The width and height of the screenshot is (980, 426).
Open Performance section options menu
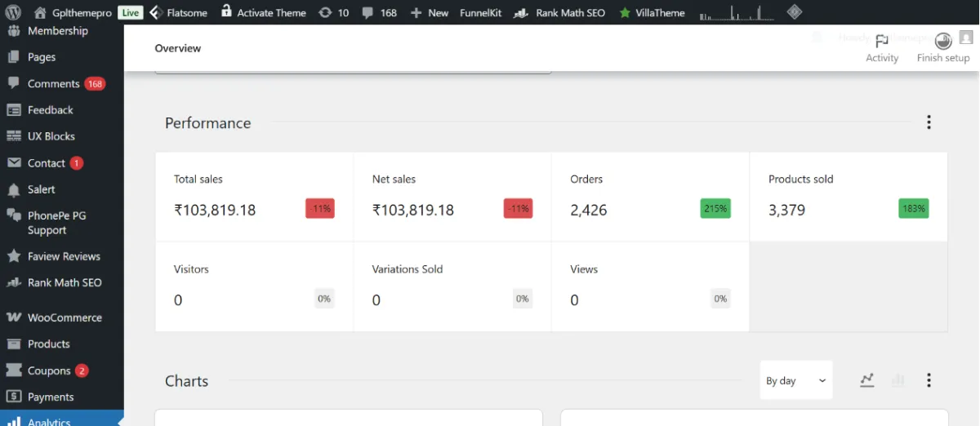coord(929,122)
